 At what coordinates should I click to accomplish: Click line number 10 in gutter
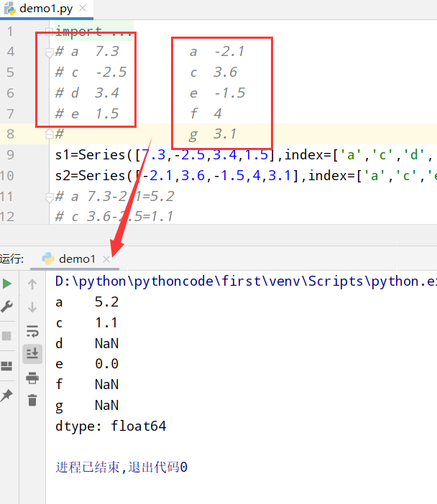coord(7,176)
